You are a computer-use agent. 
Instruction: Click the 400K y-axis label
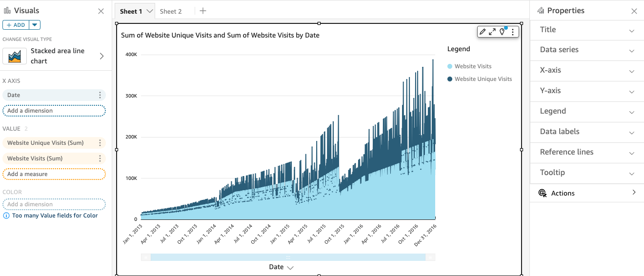[131, 55]
